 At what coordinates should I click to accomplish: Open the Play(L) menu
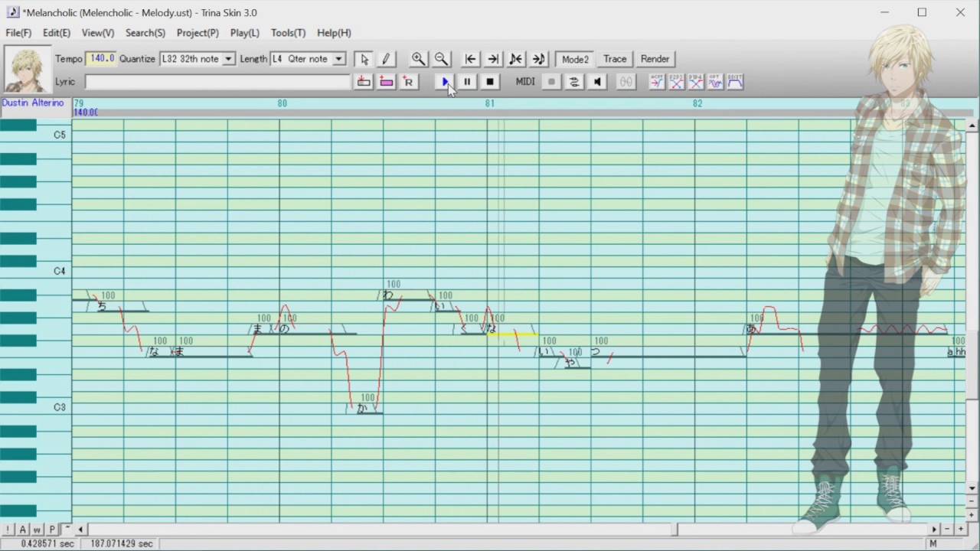coord(245,33)
